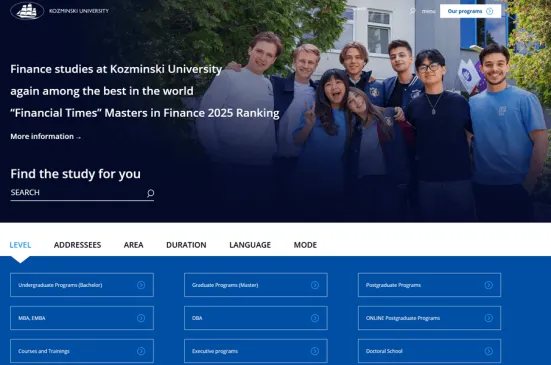Viewport: 551px width, 365px height.
Task: Click the Find the study for you heading
Action: (76, 174)
